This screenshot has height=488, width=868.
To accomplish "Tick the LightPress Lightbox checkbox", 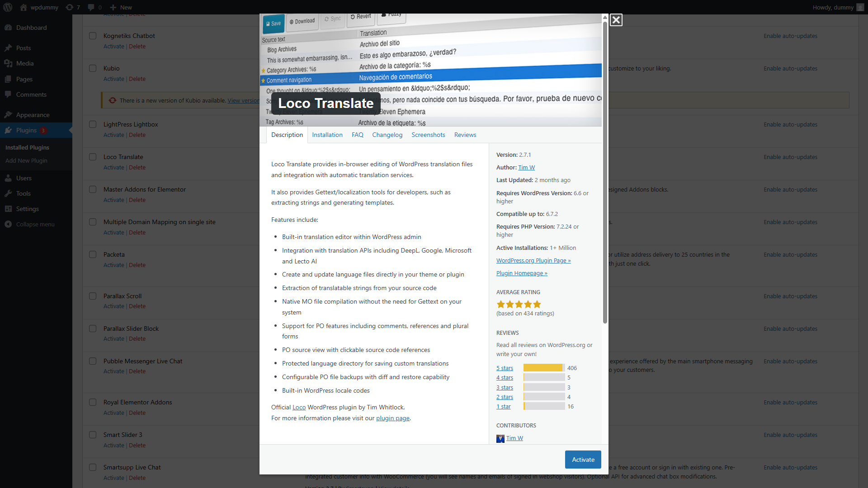I will (x=93, y=124).
